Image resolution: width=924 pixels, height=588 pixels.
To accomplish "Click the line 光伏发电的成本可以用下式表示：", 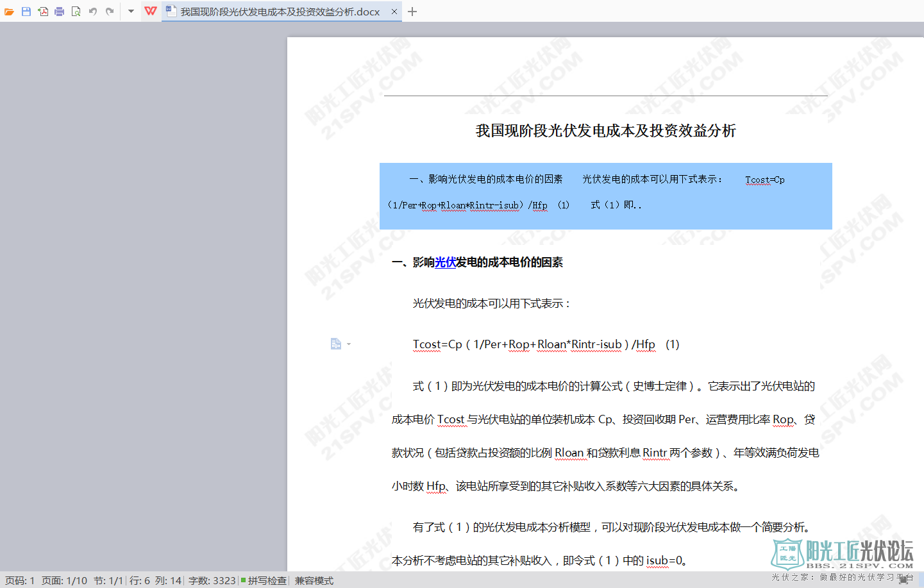I will point(491,303).
